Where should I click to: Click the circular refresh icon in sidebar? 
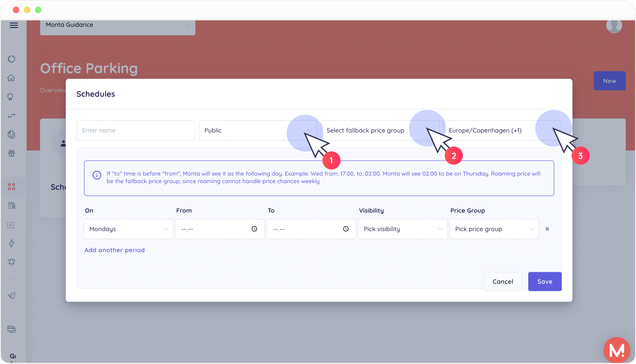point(11,59)
